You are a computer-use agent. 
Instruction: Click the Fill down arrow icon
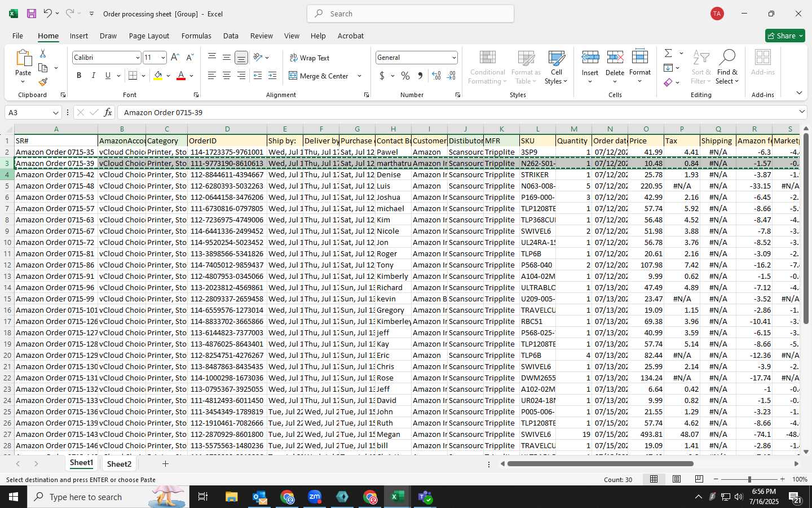668,68
